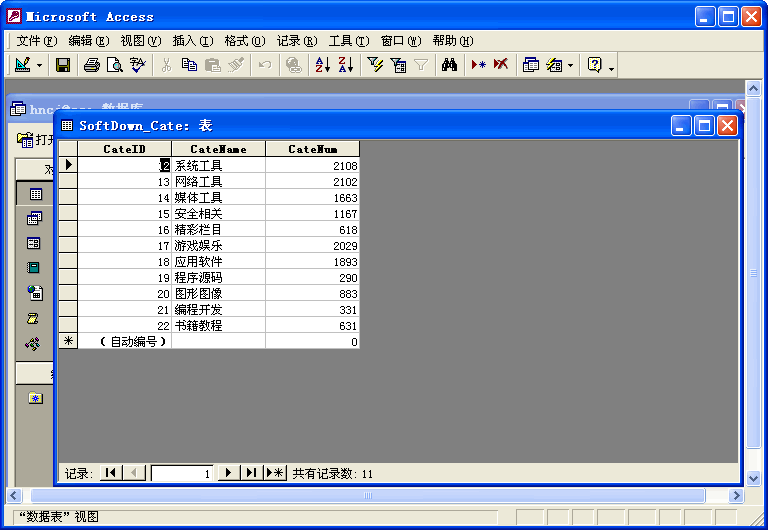
Task: Click the Cut scissors icon
Action: click(167, 65)
